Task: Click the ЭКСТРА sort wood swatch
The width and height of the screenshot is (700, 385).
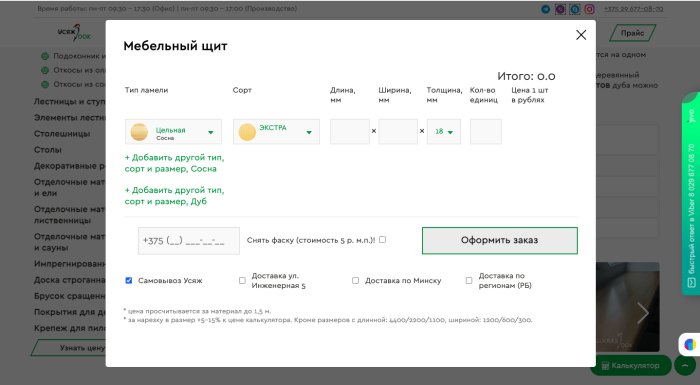Action: (247, 132)
